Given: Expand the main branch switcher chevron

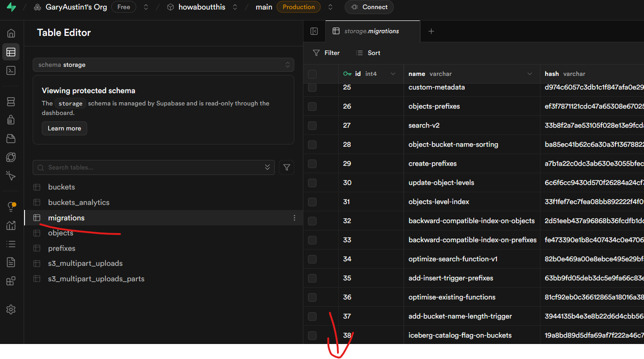Looking at the screenshot, I should pos(330,7).
